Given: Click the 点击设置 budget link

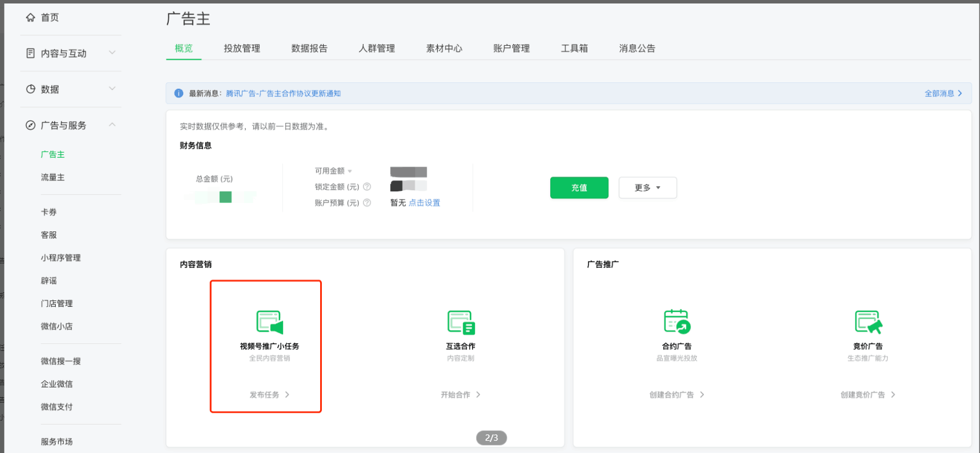Looking at the screenshot, I should tap(424, 203).
